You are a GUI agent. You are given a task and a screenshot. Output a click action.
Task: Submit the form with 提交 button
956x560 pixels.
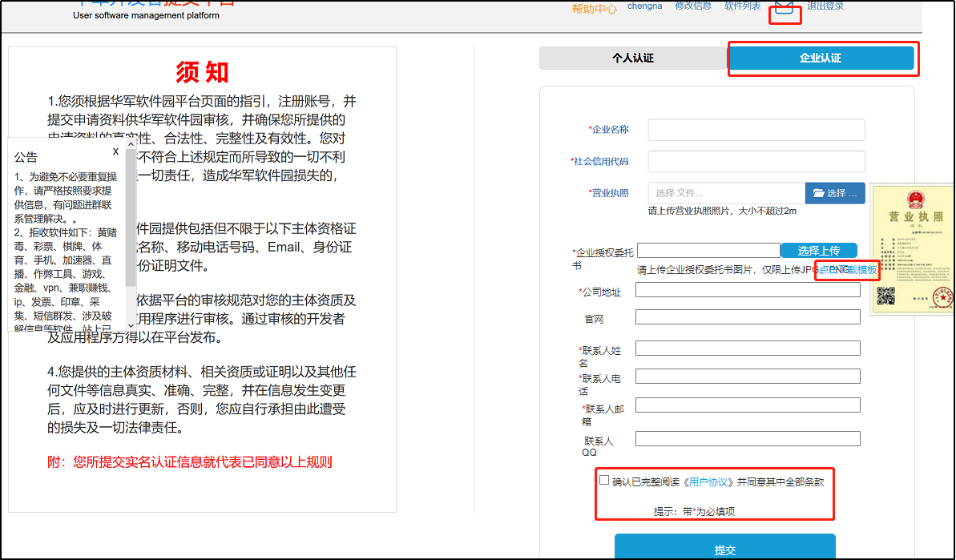(724, 549)
